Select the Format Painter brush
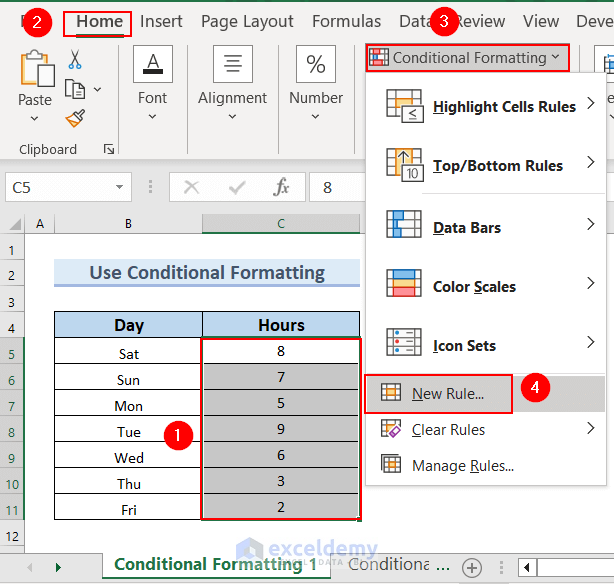Viewport: 614px width, 584px height. click(x=75, y=118)
